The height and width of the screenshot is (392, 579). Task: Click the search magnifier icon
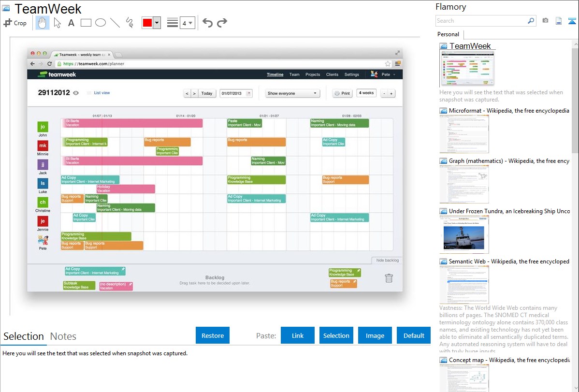[531, 21]
